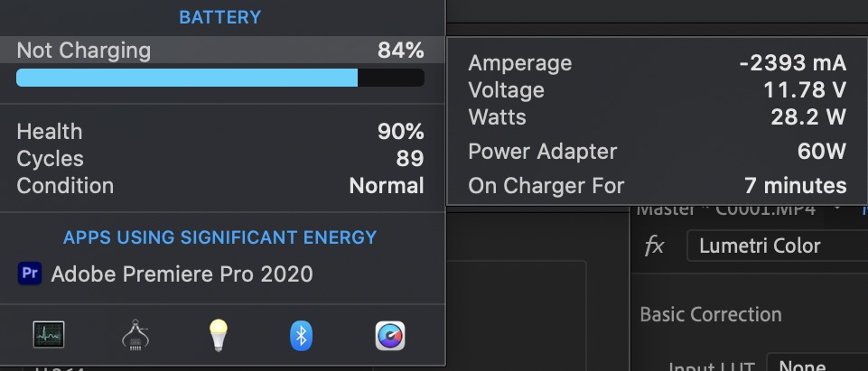
Task: Click the Premiere Pro app icon
Action: coord(30,274)
